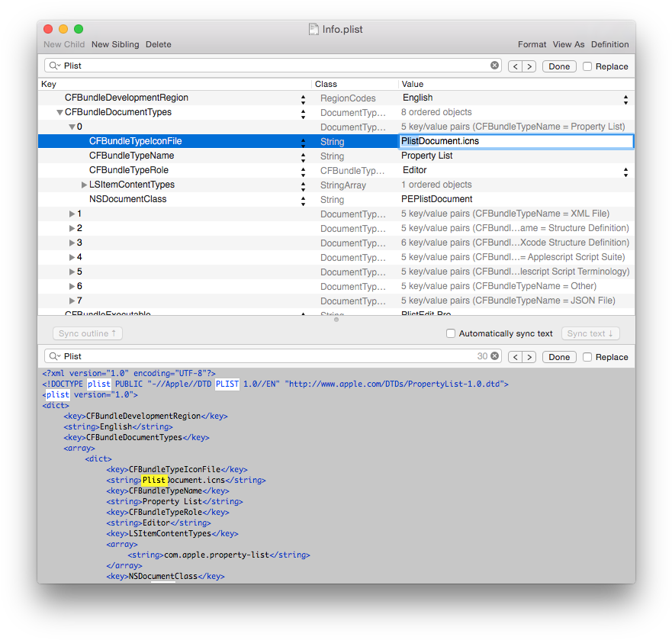Select the CFBundleTypeName row
672x640 pixels.
[x=336, y=156]
